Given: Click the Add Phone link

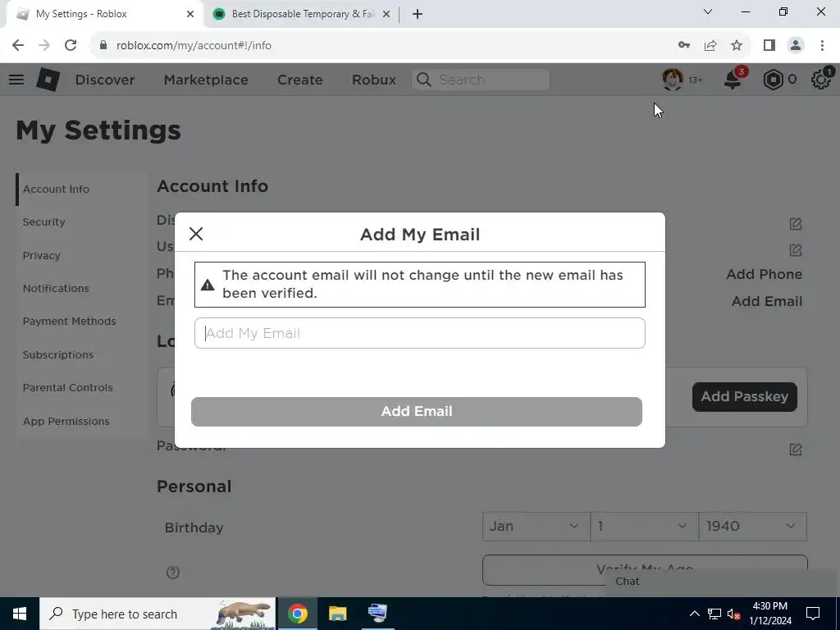Looking at the screenshot, I should point(764,274).
